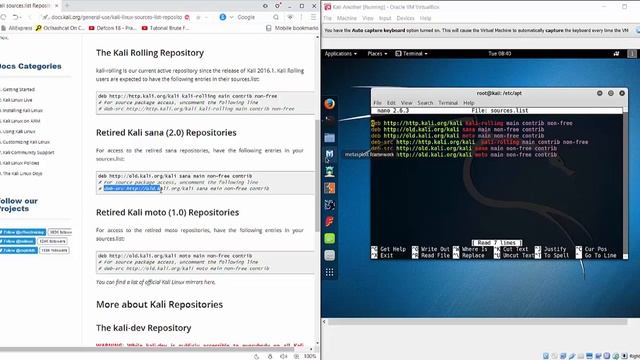
Task: Open the green chat dock icon
Action: [x=329, y=238]
